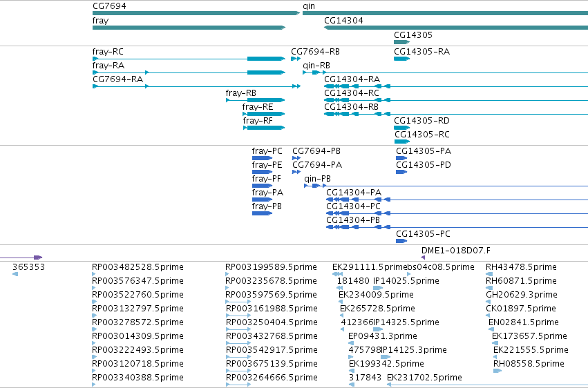Open the EP09431.3prime EST
Viewport: 588px width, 388px height.
tap(383, 337)
